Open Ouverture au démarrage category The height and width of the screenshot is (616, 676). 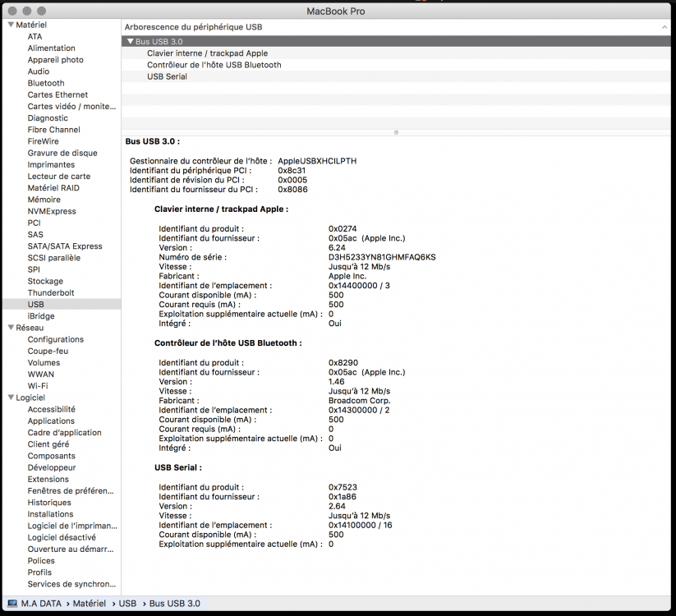pyautogui.click(x=71, y=549)
